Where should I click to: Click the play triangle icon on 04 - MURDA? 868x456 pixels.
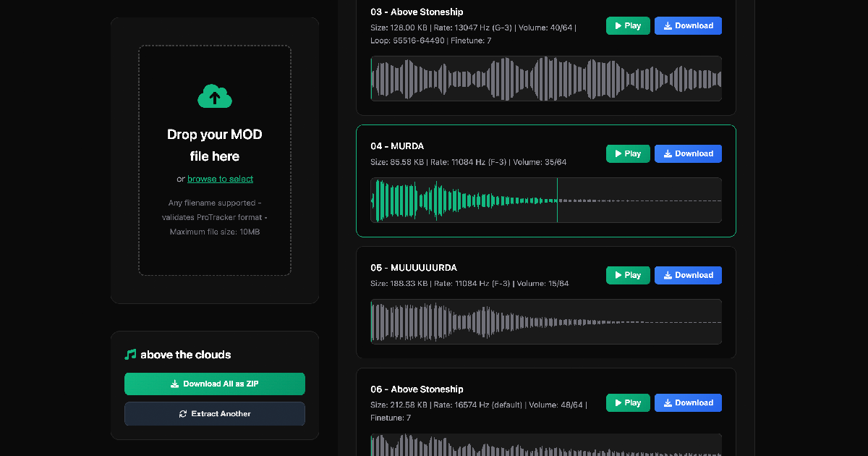[619, 153]
